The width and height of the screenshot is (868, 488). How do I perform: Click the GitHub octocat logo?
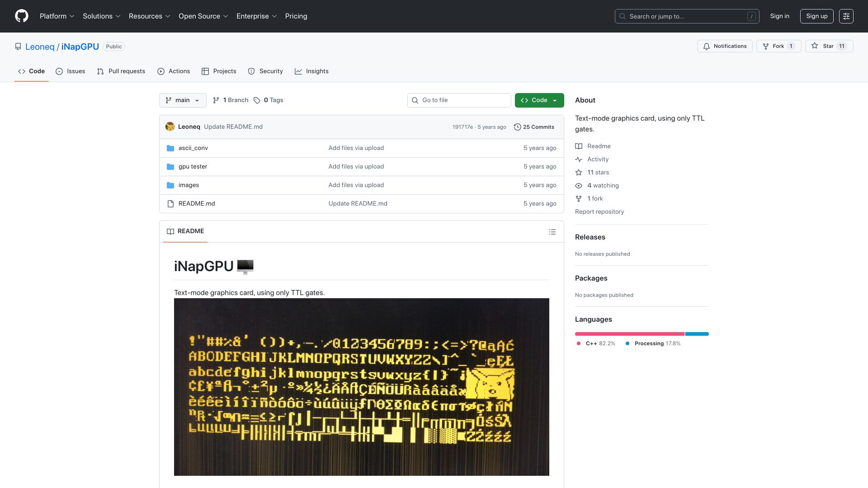point(22,16)
